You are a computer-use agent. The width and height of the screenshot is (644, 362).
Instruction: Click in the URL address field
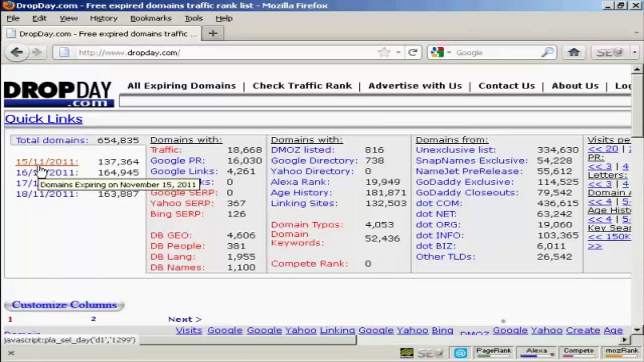pyautogui.click(x=226, y=52)
